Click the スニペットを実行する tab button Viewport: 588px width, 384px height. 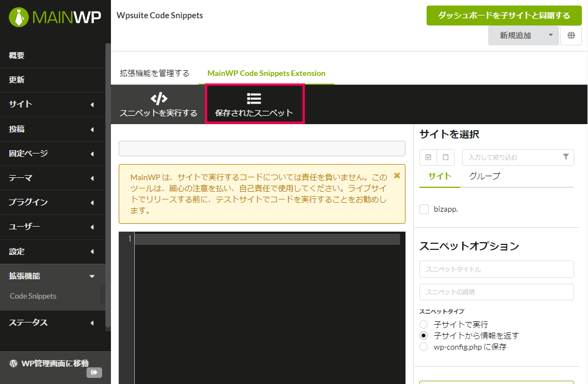[158, 104]
